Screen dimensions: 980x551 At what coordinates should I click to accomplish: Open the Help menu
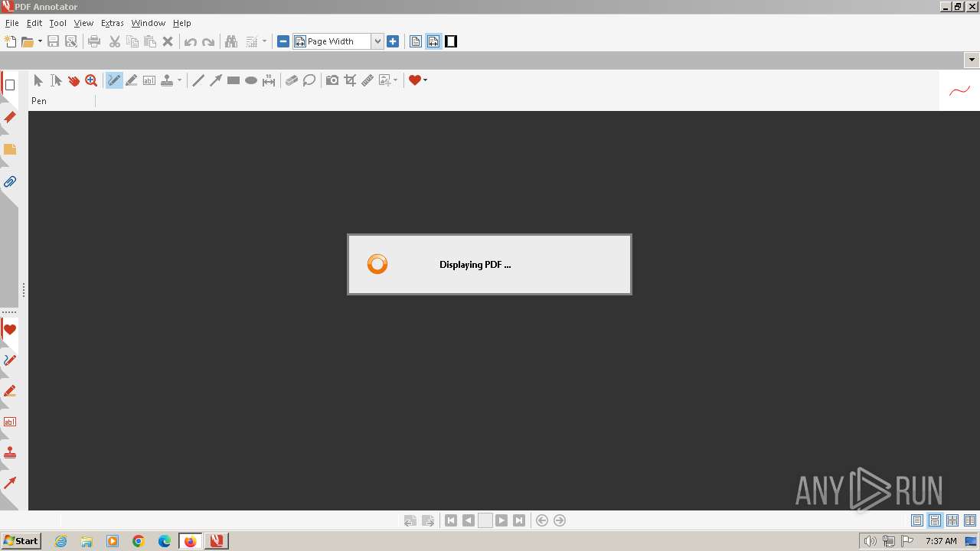pos(181,23)
